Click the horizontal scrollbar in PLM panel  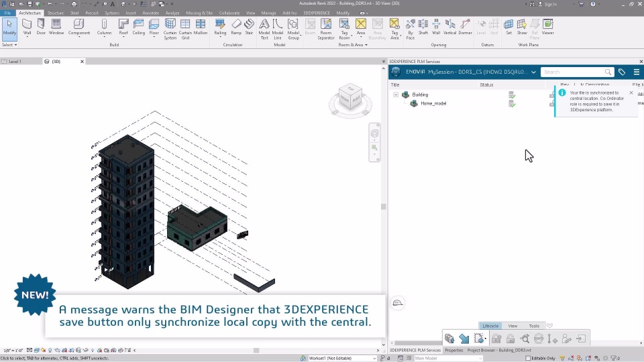419,343
